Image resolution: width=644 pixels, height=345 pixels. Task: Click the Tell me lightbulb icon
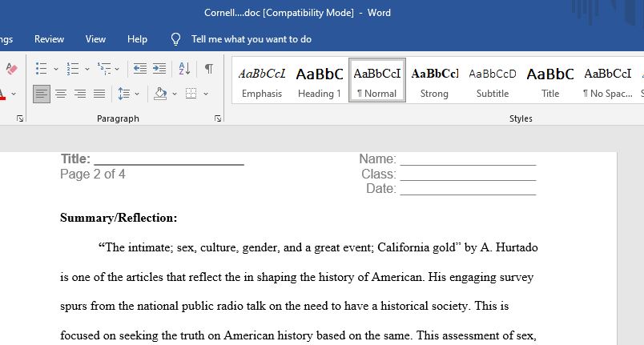[175, 39]
